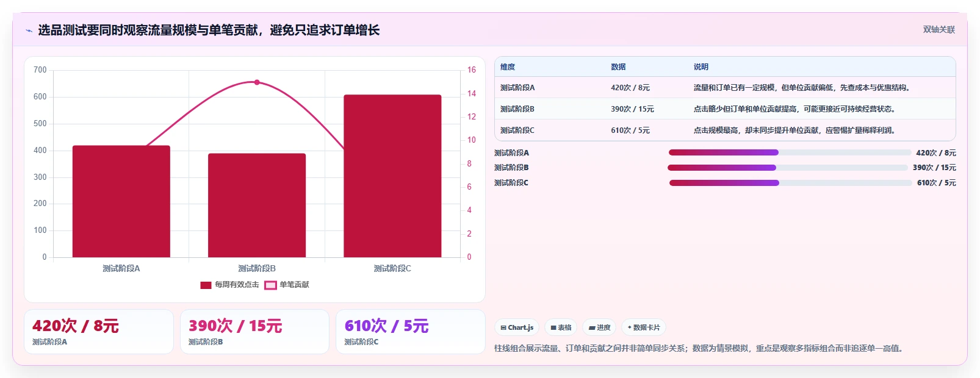Viewport: 980px width, 378px height.
Task: Click the footer note starting 柱线组合展示流量
Action: 699,349
